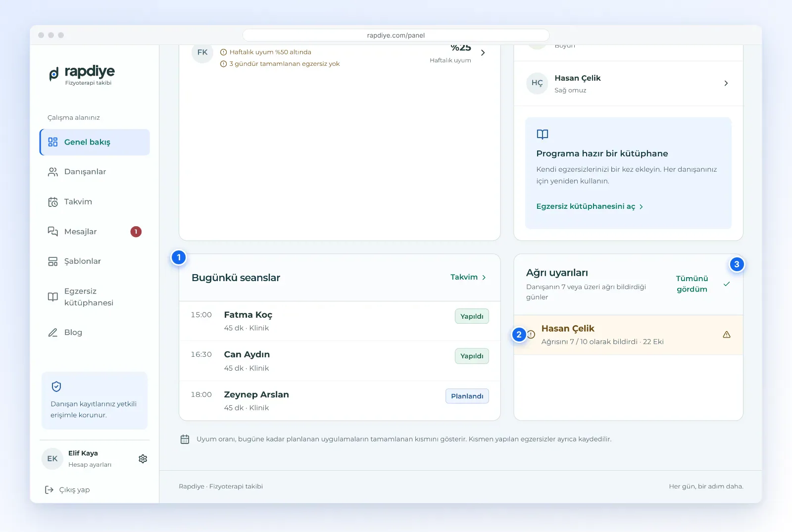The width and height of the screenshot is (792, 532).
Task: Click the checkmark icon beside Tümünü gördüm
Action: tap(727, 284)
